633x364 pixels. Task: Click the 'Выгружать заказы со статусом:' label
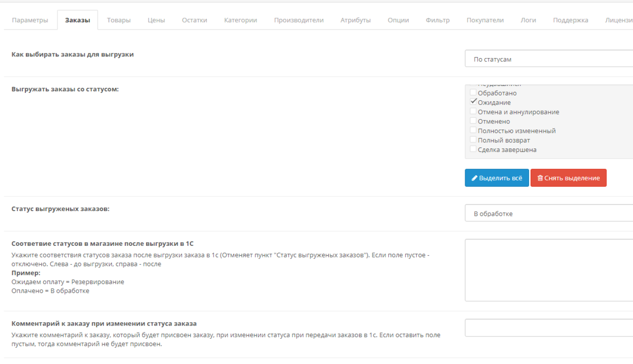(65, 89)
